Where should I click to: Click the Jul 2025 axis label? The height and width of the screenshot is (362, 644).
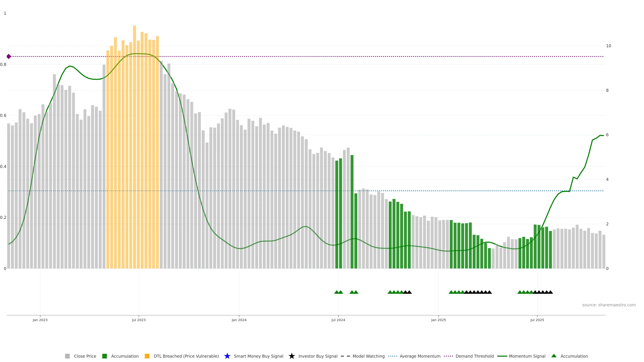[537, 320]
